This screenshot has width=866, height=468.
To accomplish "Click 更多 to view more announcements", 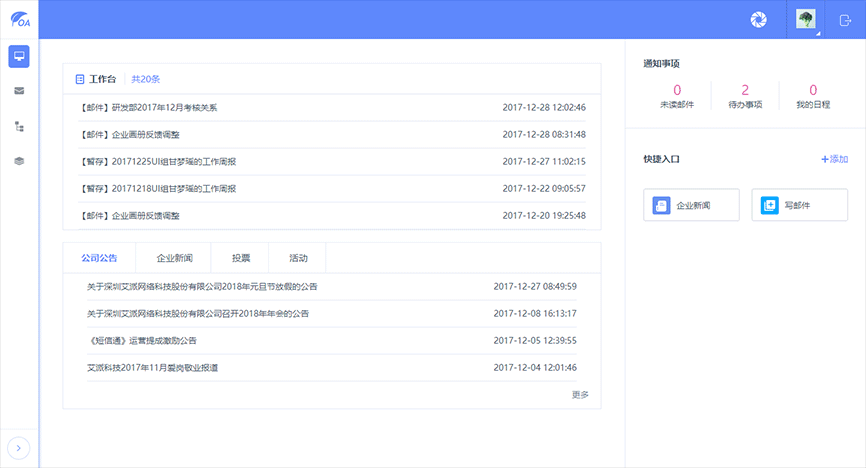I will (x=580, y=395).
